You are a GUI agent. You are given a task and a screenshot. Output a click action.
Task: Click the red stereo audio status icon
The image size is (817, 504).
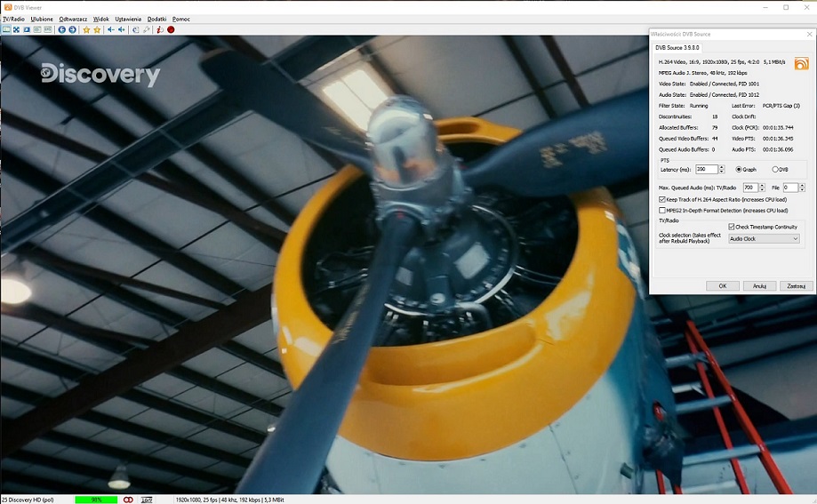tap(128, 500)
